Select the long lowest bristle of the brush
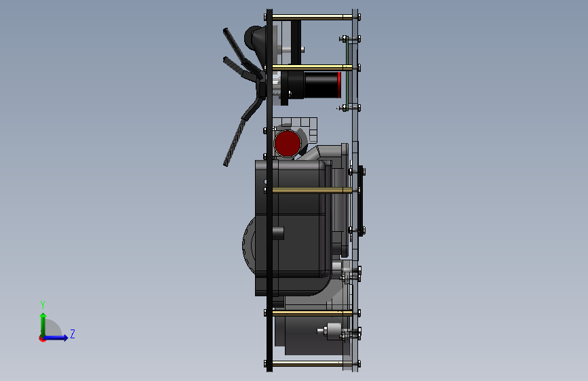The height and width of the screenshot is (381, 588). (x=233, y=141)
